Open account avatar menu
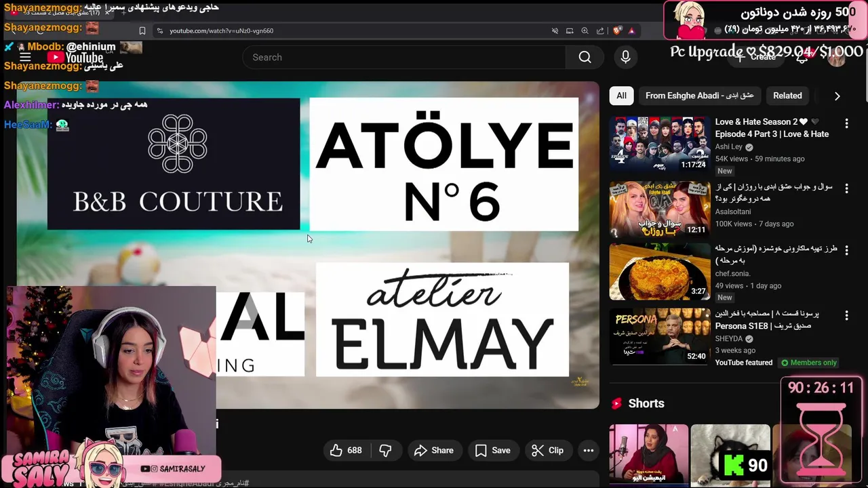868x488 pixels. tap(837, 58)
